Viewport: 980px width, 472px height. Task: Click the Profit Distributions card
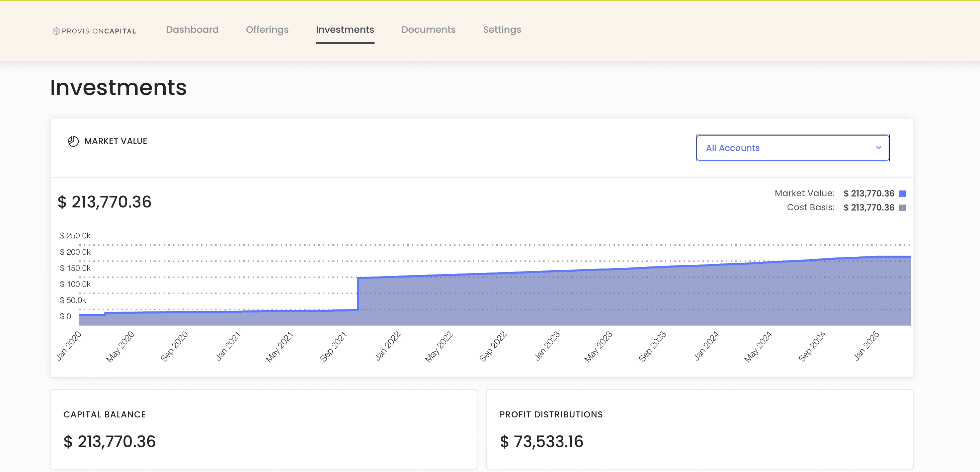click(699, 429)
